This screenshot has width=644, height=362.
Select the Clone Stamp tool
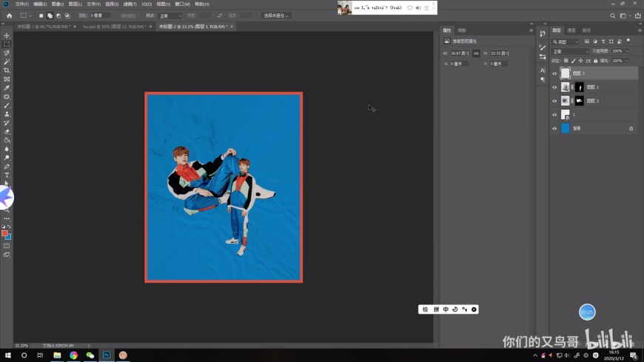pos(7,114)
